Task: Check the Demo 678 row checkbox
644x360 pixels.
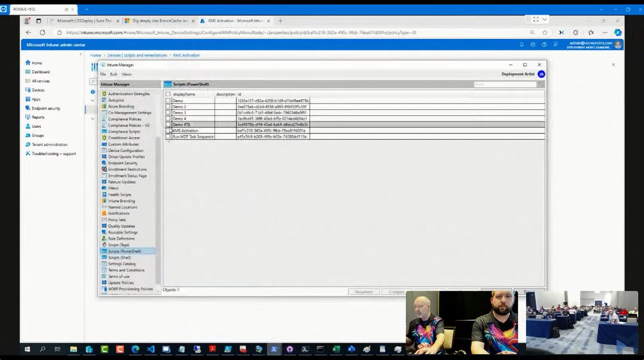Action: pos(168,124)
